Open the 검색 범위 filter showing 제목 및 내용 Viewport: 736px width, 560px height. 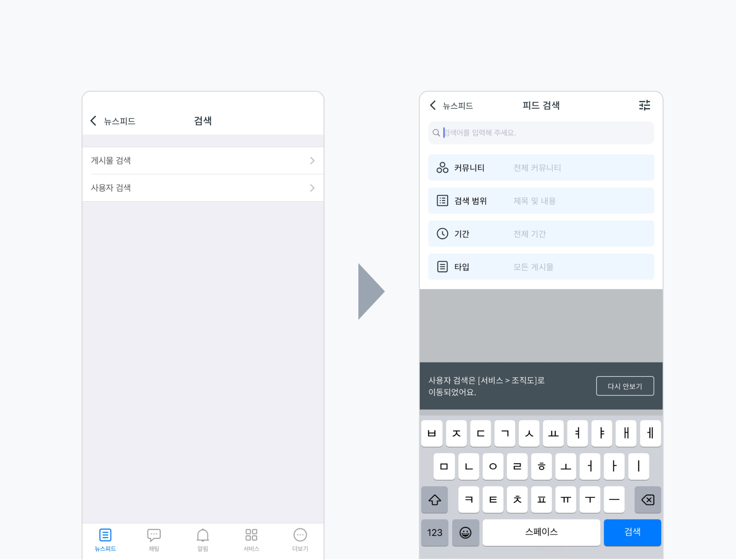click(541, 201)
